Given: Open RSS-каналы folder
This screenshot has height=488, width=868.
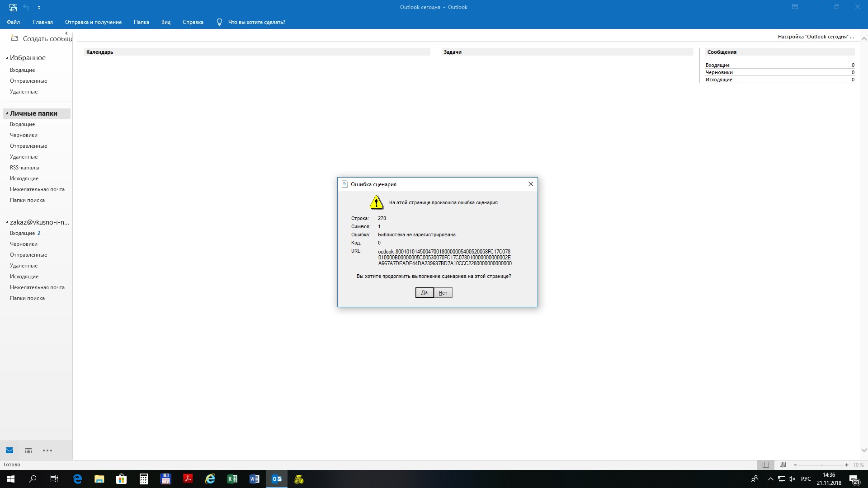Looking at the screenshot, I should point(25,168).
